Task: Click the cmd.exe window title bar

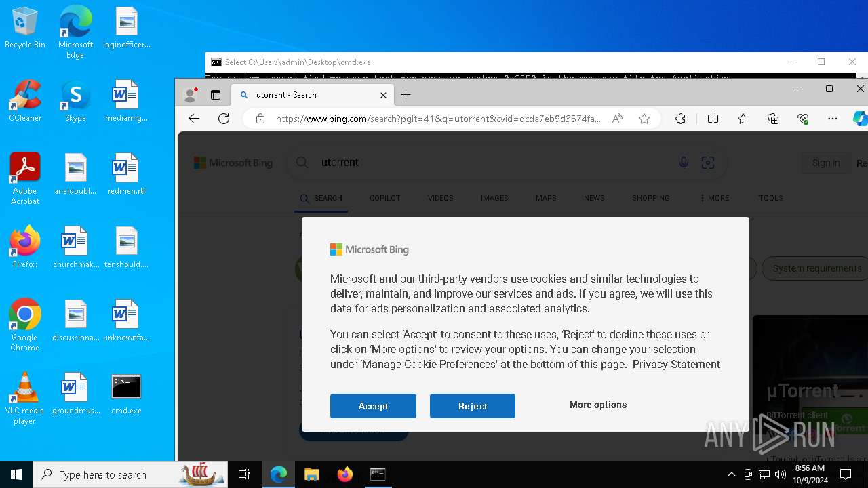Action: 495,62
